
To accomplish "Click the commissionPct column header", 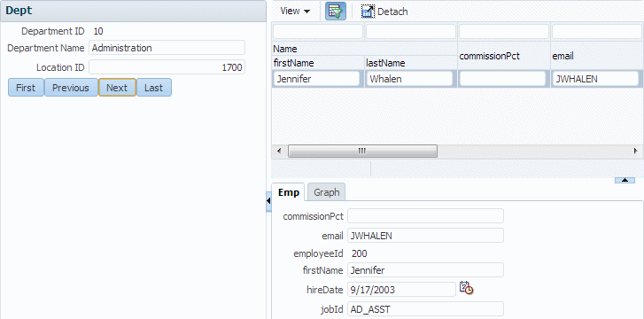I will (x=504, y=56).
